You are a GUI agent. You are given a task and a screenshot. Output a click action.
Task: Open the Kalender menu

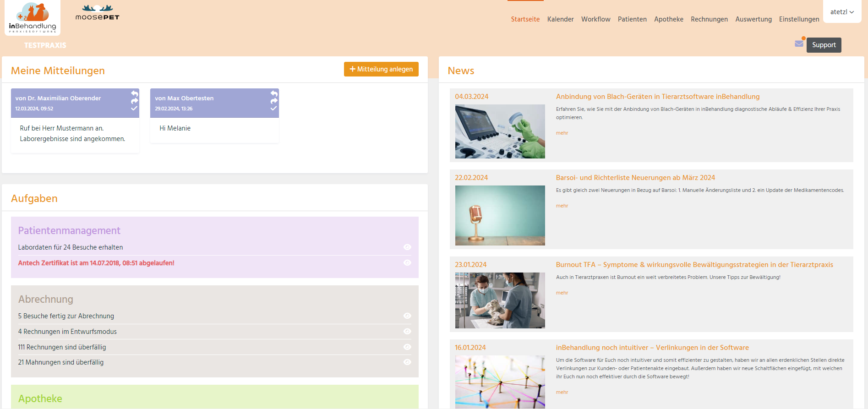pos(561,19)
